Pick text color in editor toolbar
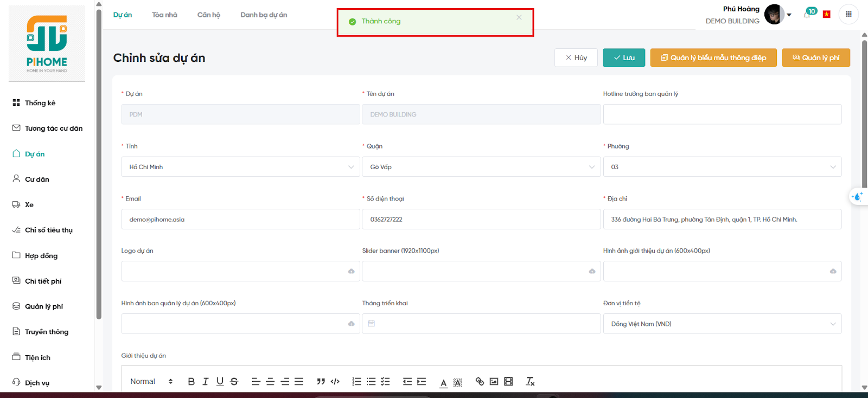This screenshot has width=868, height=398. (443, 382)
